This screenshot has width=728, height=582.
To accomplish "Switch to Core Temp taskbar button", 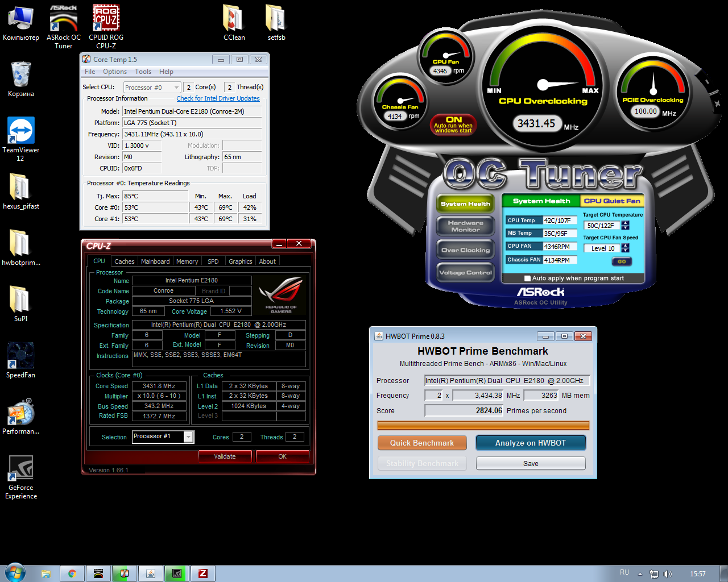I will pyautogui.click(x=125, y=573).
